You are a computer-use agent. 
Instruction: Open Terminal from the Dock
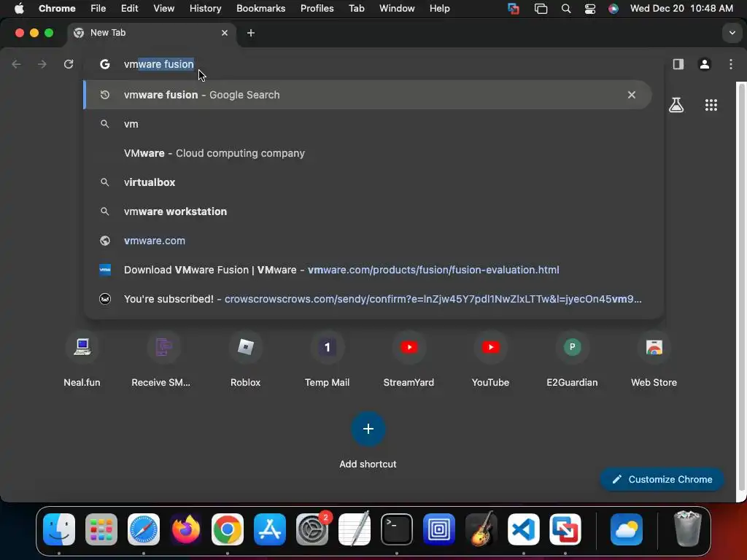[396, 529]
